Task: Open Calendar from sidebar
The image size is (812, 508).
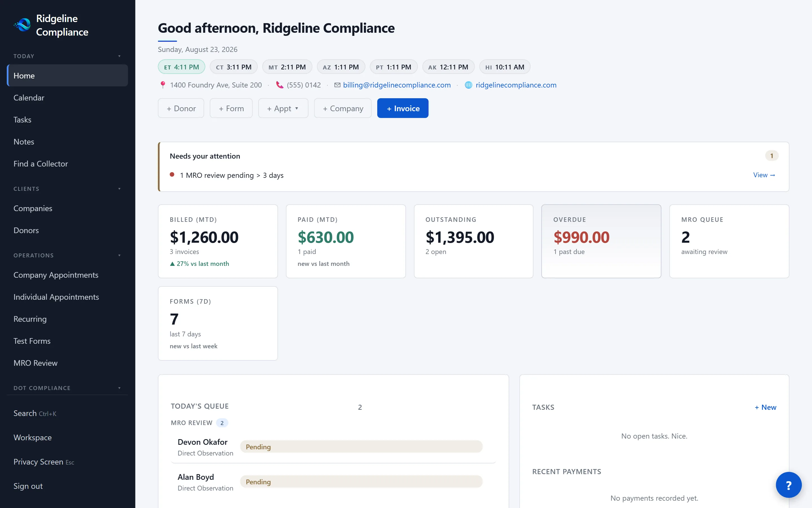Action: [x=67, y=98]
